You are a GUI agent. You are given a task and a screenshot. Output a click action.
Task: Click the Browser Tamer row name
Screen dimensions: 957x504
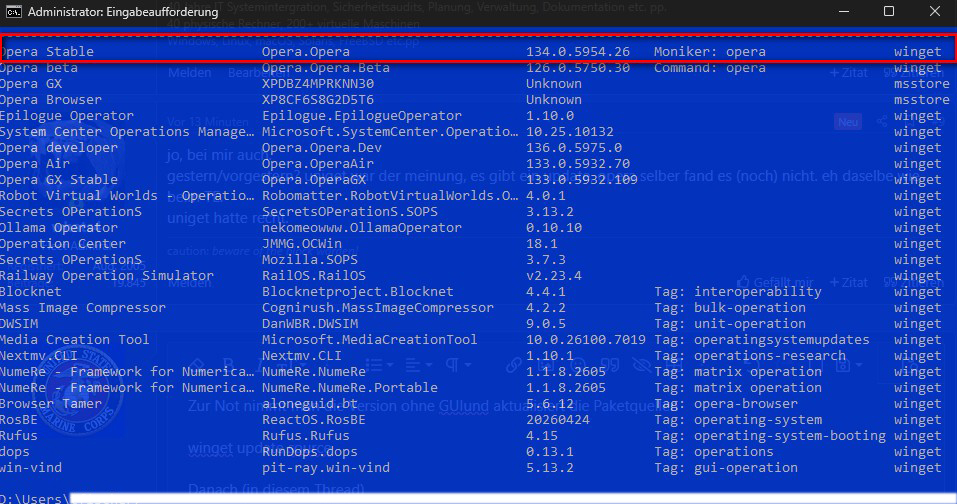(x=51, y=404)
